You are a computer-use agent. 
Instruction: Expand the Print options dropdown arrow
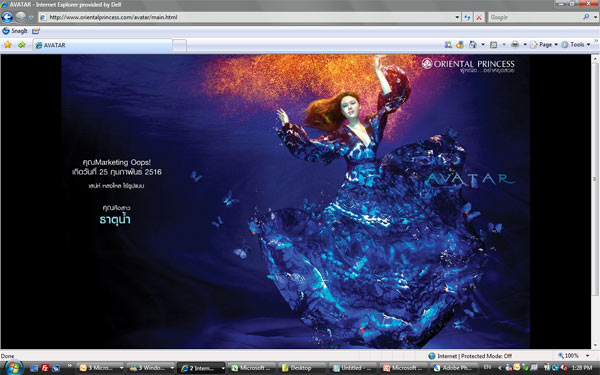coord(525,45)
